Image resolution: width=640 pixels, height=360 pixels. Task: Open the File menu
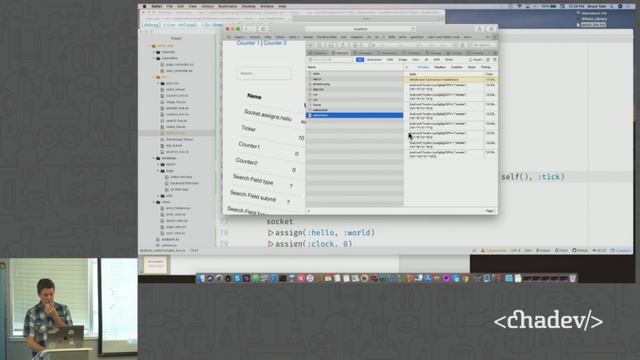pyautogui.click(x=169, y=7)
